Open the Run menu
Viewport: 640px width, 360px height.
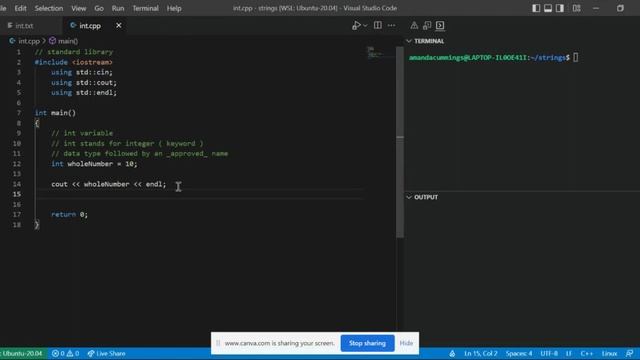[x=118, y=8]
